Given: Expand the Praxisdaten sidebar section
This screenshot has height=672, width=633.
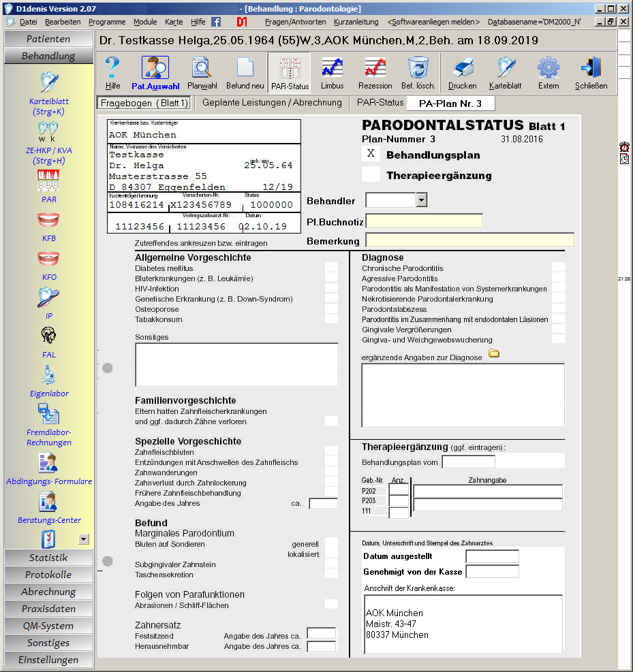Looking at the screenshot, I should (x=48, y=609).
